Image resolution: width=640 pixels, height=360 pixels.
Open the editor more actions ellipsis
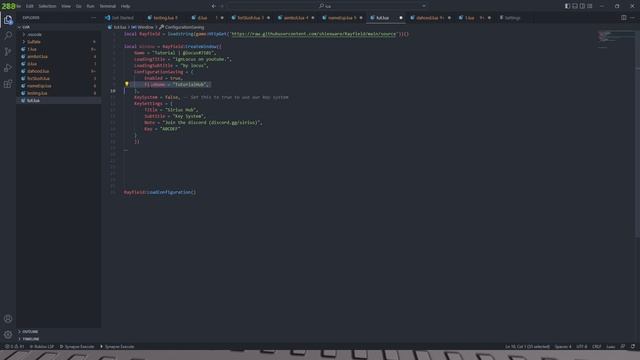click(x=632, y=18)
